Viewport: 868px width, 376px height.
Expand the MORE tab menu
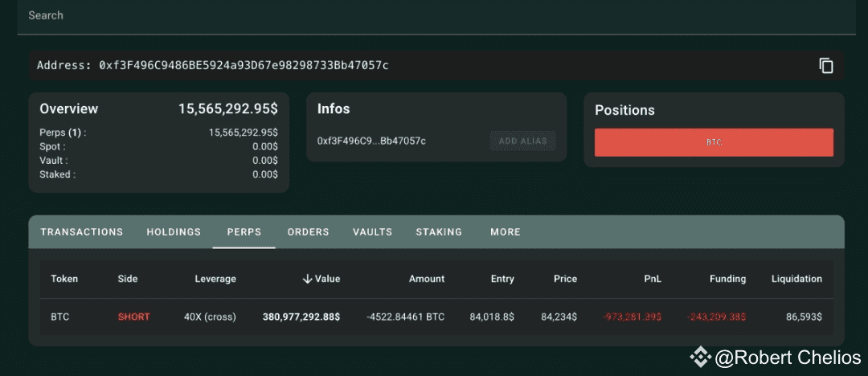coord(506,232)
